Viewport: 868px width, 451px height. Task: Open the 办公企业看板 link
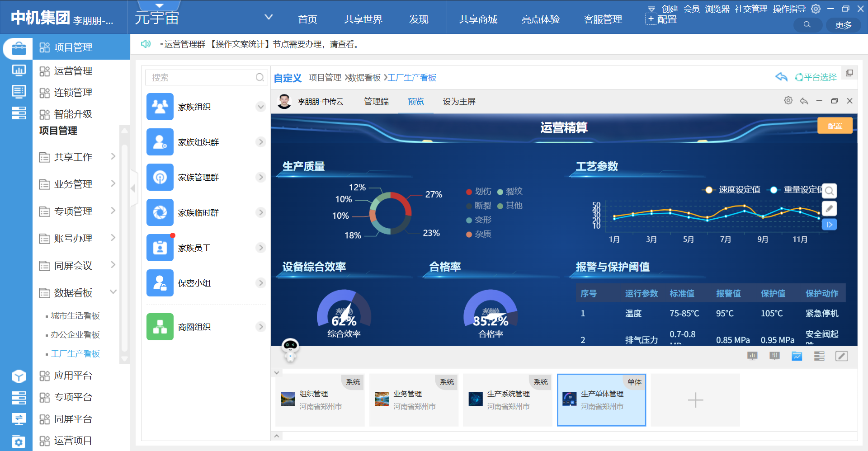click(75, 335)
